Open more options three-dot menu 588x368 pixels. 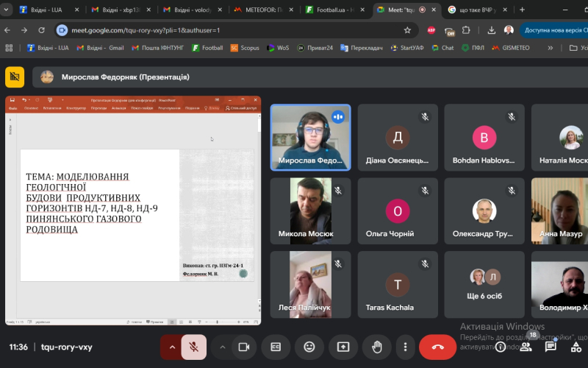(406, 347)
